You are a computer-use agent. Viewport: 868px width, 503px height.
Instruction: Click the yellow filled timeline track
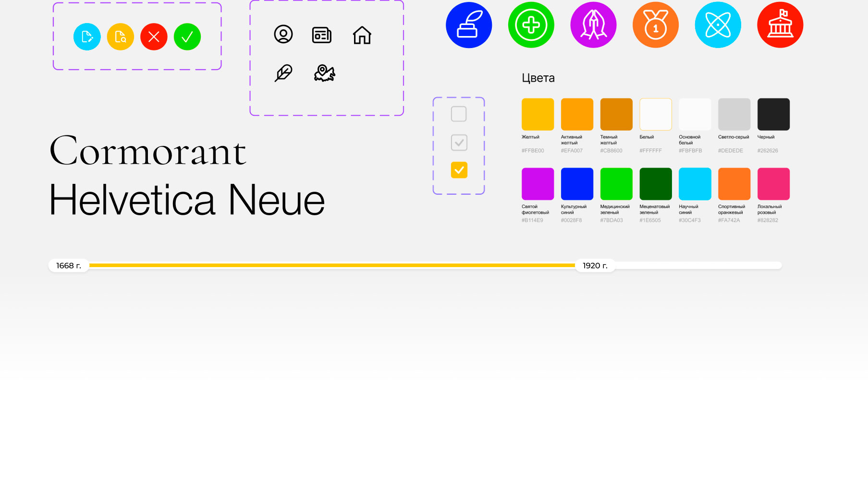[x=332, y=265]
